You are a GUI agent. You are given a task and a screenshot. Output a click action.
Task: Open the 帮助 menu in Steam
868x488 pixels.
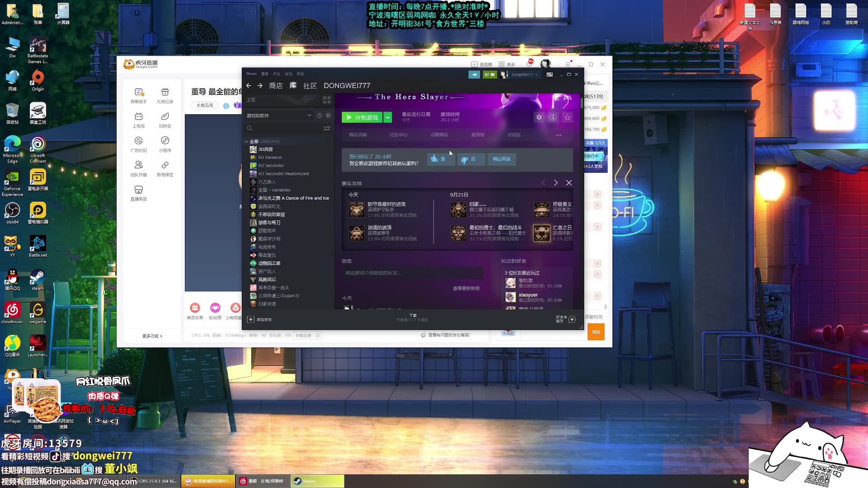coord(300,74)
